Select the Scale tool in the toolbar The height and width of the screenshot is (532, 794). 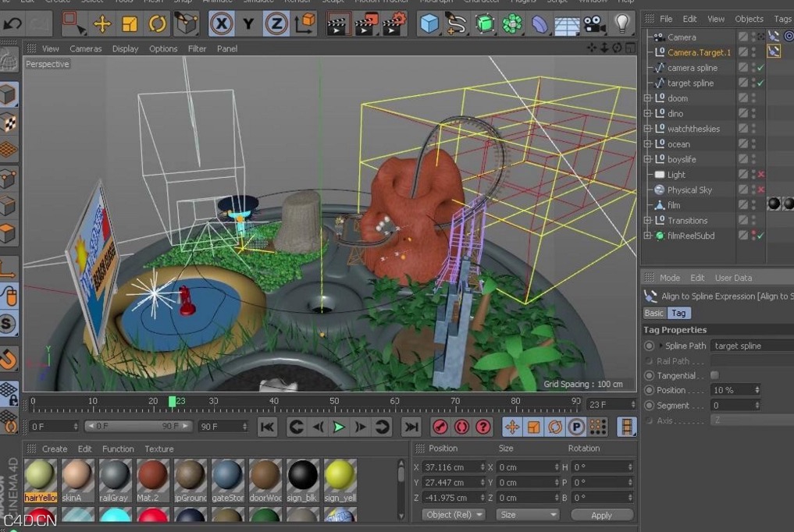[130, 24]
